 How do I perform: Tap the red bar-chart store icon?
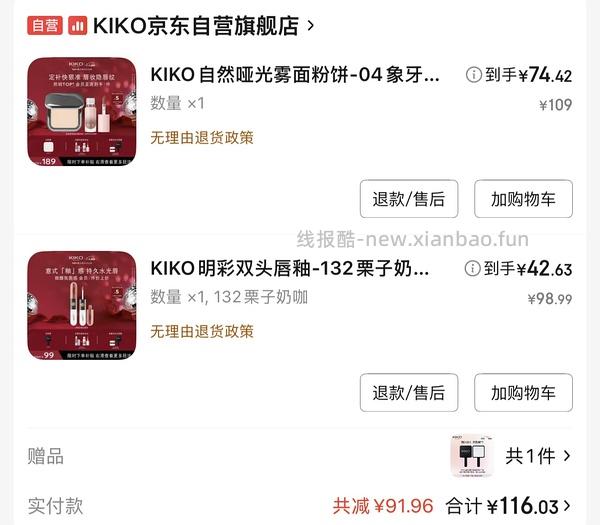(78, 26)
